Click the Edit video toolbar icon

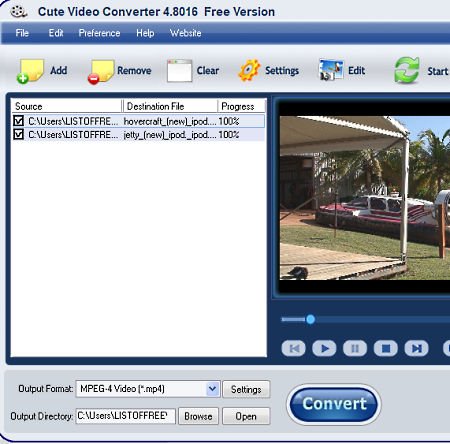(331, 70)
